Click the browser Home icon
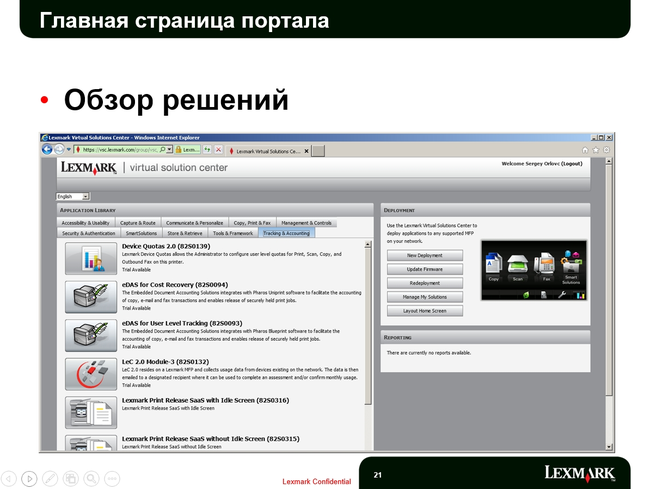The image size is (650, 489). tap(585, 150)
